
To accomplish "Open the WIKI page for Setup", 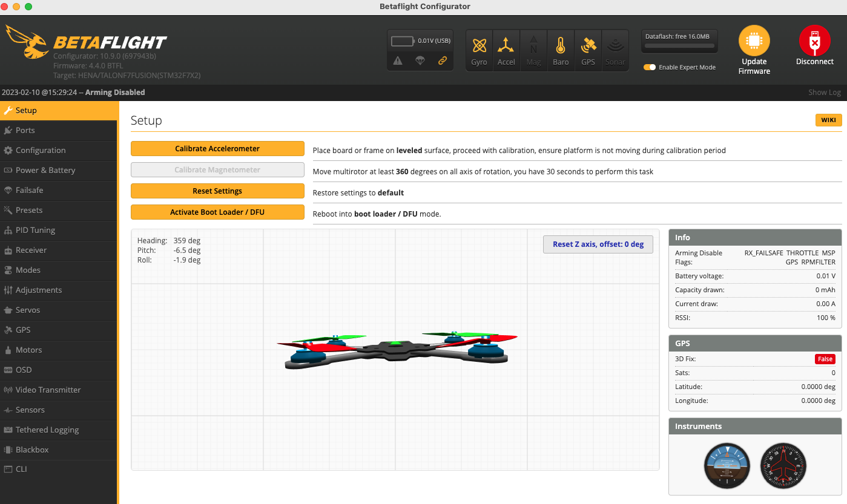I will 828,120.
